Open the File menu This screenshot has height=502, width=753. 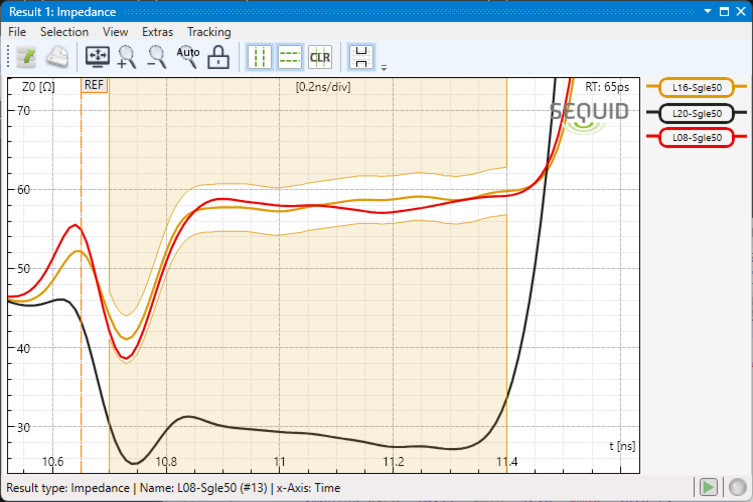tap(17, 32)
